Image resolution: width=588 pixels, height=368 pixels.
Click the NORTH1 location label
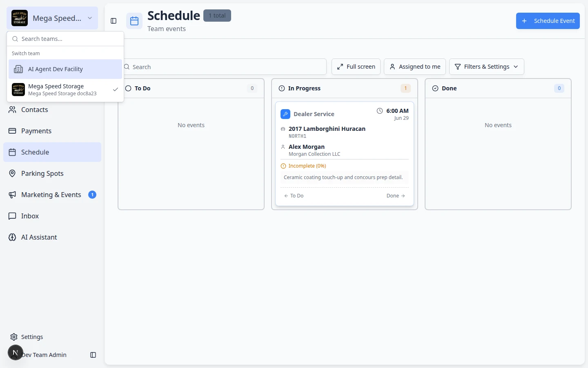(x=297, y=136)
